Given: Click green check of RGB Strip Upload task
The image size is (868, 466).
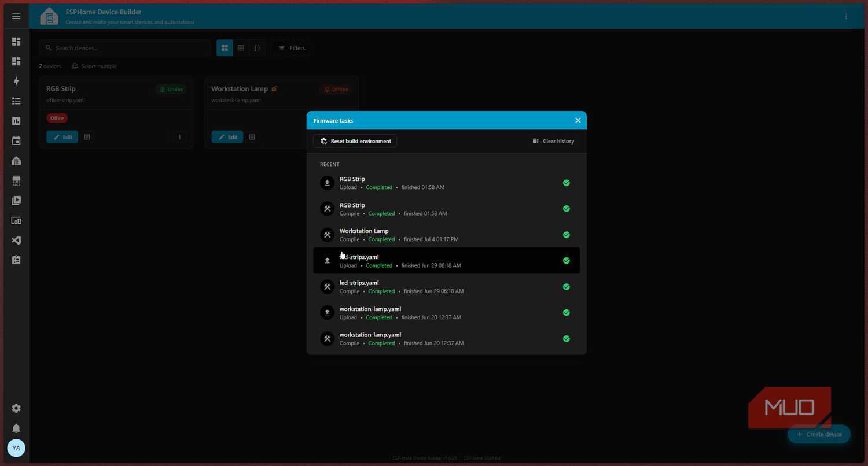Looking at the screenshot, I should (567, 183).
